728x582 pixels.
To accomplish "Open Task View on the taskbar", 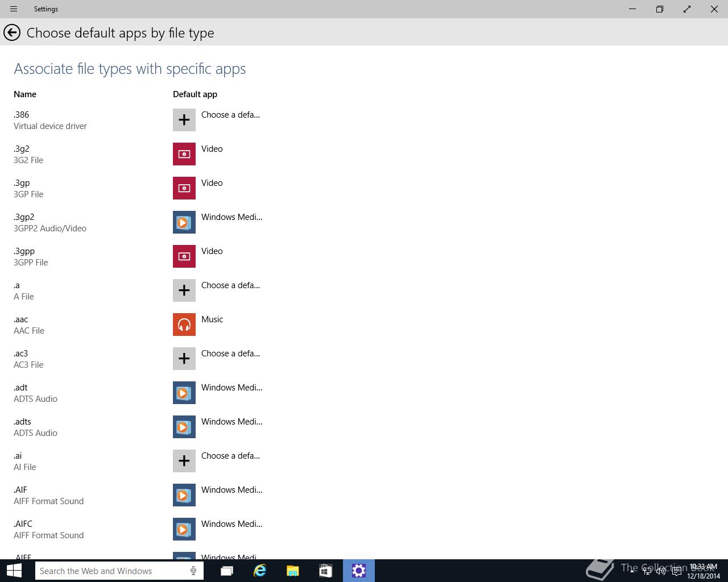I will click(227, 571).
